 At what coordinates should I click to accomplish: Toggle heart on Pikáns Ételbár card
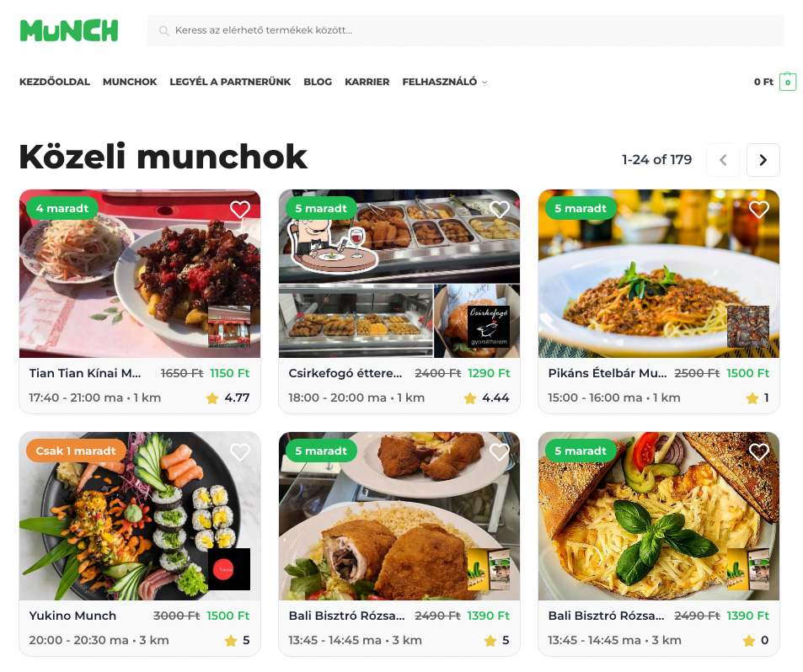(759, 209)
